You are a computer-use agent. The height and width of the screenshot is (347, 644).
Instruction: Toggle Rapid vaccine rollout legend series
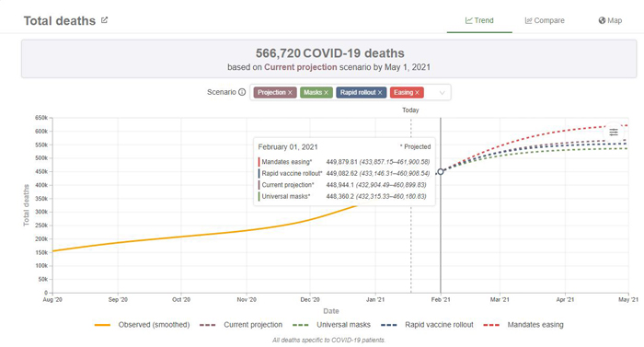pos(427,325)
